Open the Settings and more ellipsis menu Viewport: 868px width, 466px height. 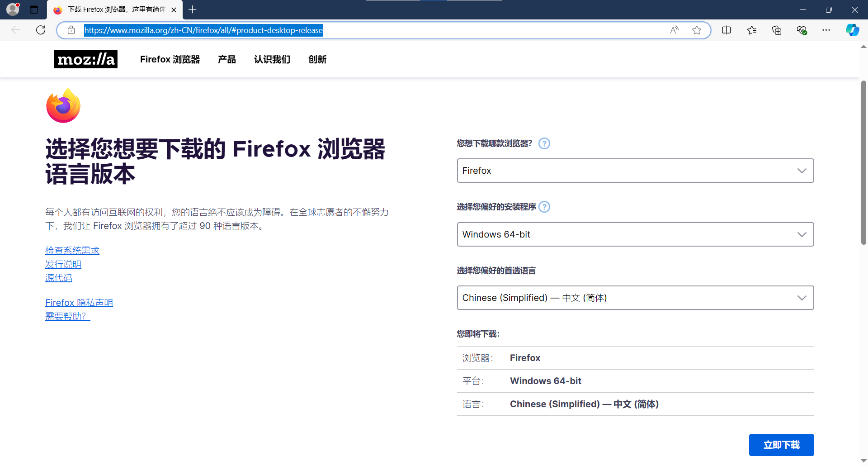826,30
